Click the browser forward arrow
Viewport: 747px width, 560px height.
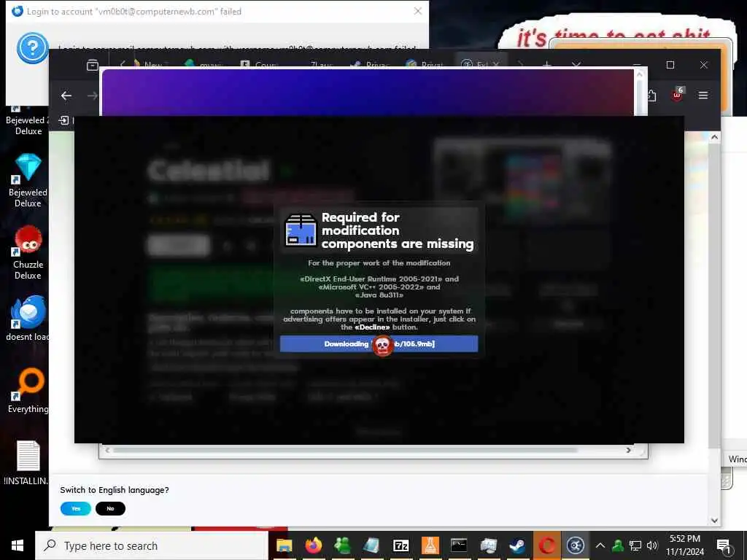click(x=93, y=96)
